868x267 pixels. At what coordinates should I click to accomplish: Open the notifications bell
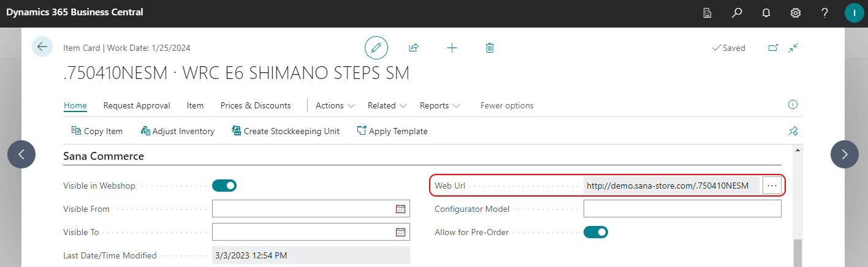click(766, 13)
